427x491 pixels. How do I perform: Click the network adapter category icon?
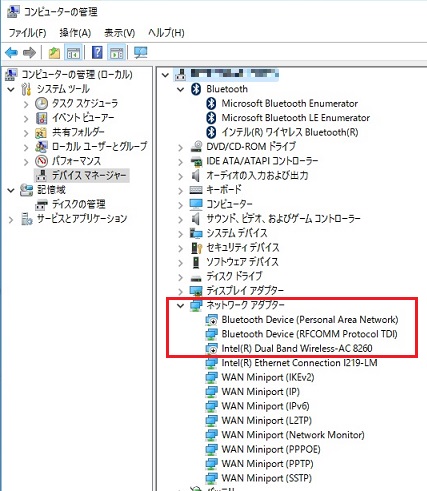[x=196, y=305]
